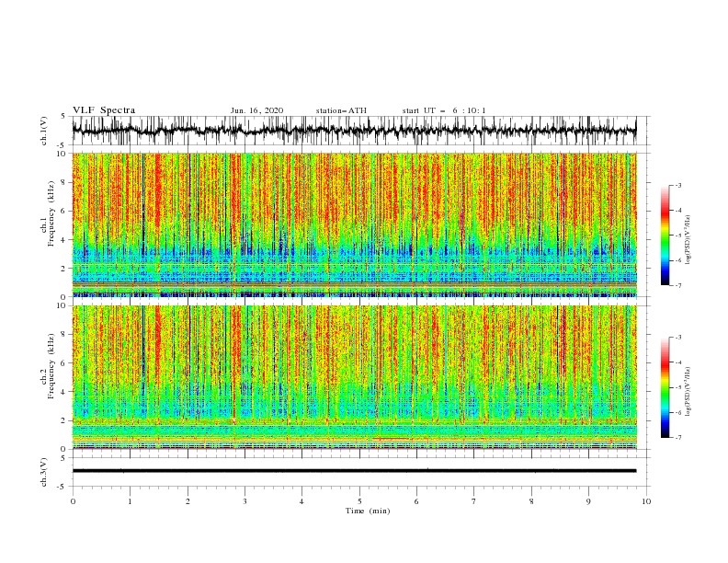Click the "5" tick on the Time axis
Screen dimensions: 728x563
coord(359,501)
